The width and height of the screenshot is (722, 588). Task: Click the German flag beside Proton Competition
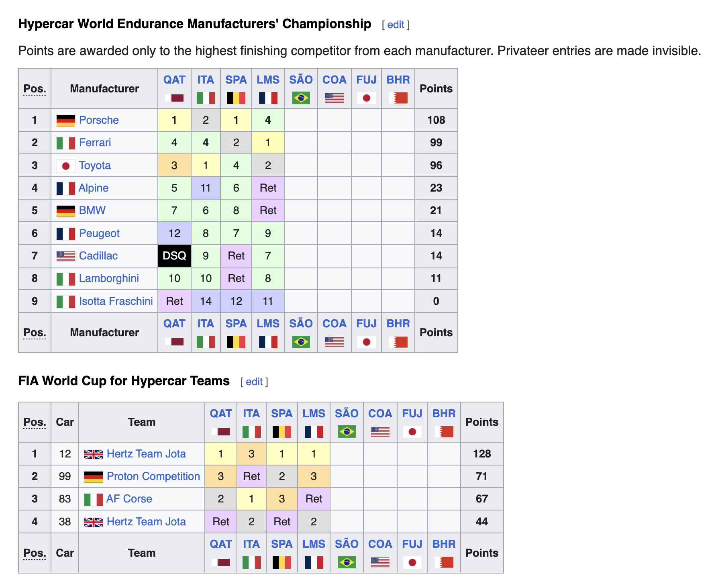[93, 477]
